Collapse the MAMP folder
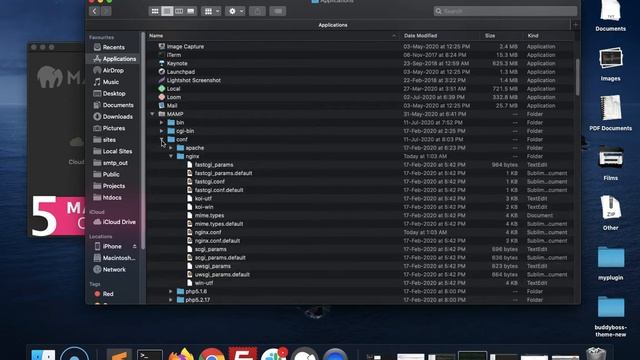This screenshot has height=360, width=640. (x=152, y=114)
